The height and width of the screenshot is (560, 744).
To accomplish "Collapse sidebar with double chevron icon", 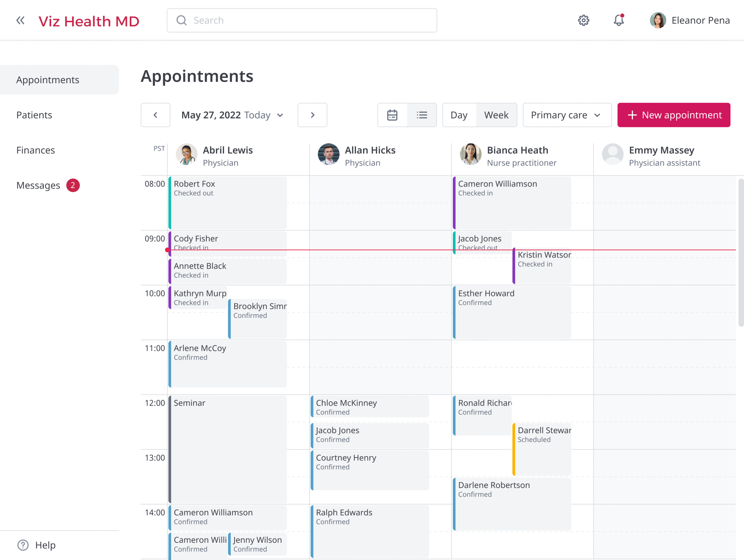I will [21, 21].
